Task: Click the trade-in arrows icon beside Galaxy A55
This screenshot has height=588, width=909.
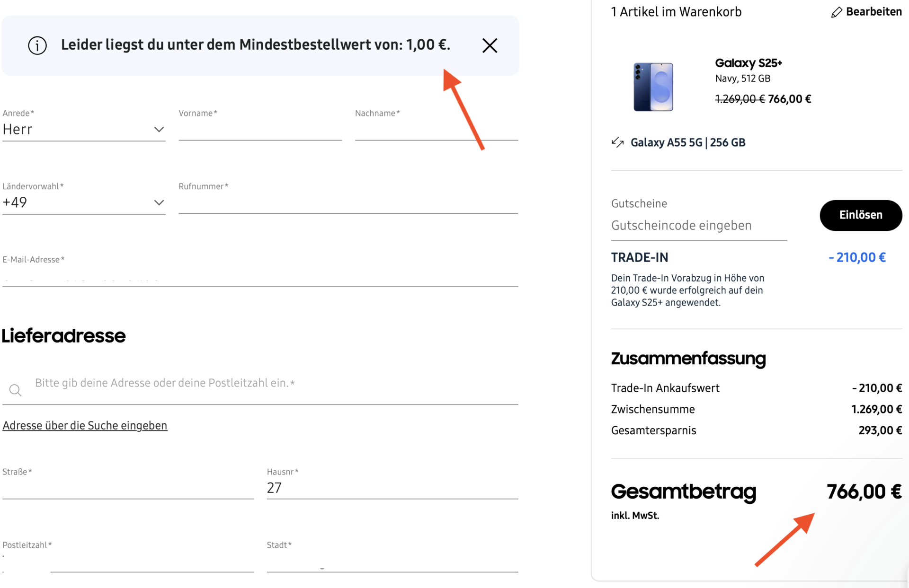Action: pyautogui.click(x=617, y=142)
